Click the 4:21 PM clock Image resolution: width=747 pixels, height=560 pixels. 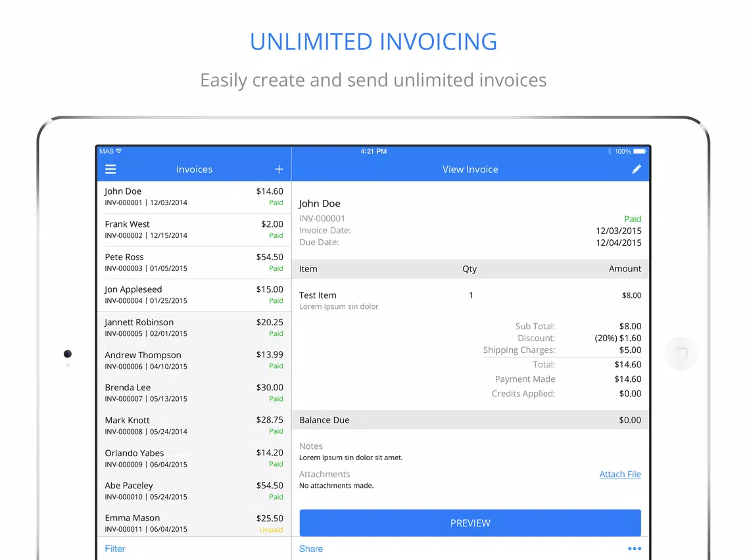(x=373, y=151)
